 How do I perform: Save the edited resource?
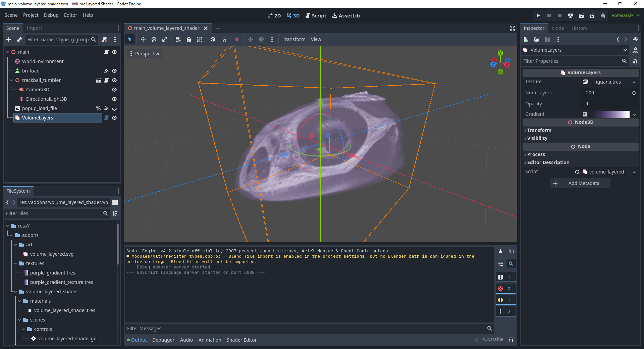coord(547,39)
